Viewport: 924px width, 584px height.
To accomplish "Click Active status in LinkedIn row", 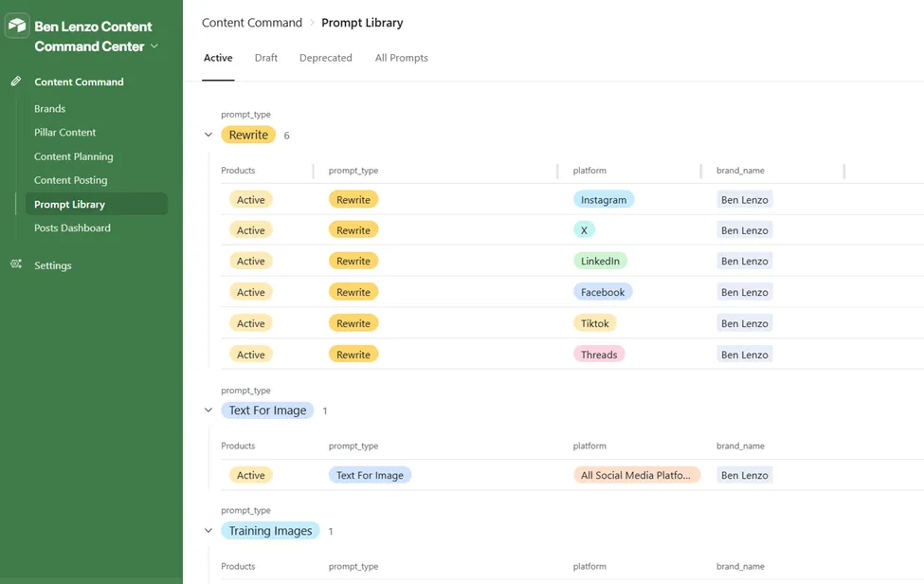I will click(x=250, y=261).
